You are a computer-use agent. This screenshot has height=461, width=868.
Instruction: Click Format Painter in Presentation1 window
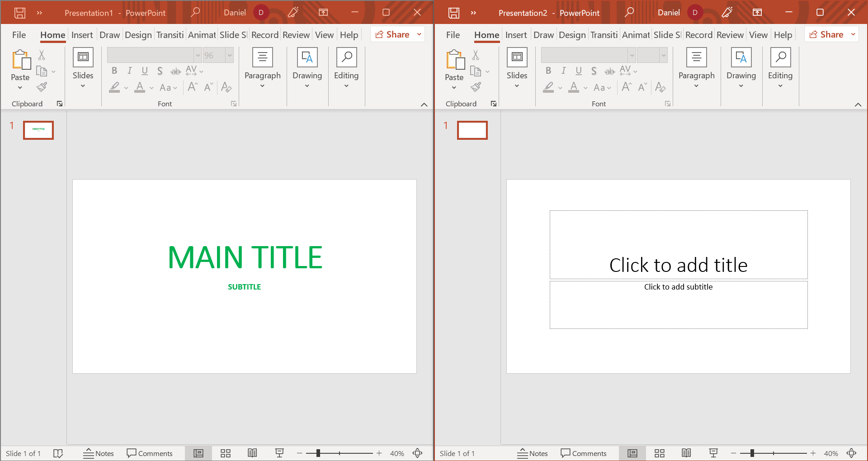[x=42, y=87]
